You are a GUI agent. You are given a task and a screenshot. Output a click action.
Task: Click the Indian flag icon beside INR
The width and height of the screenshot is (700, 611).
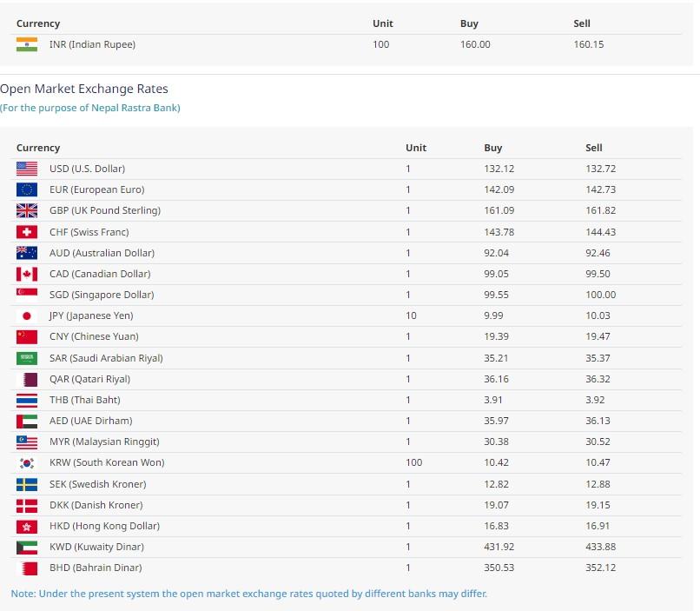[x=27, y=44]
